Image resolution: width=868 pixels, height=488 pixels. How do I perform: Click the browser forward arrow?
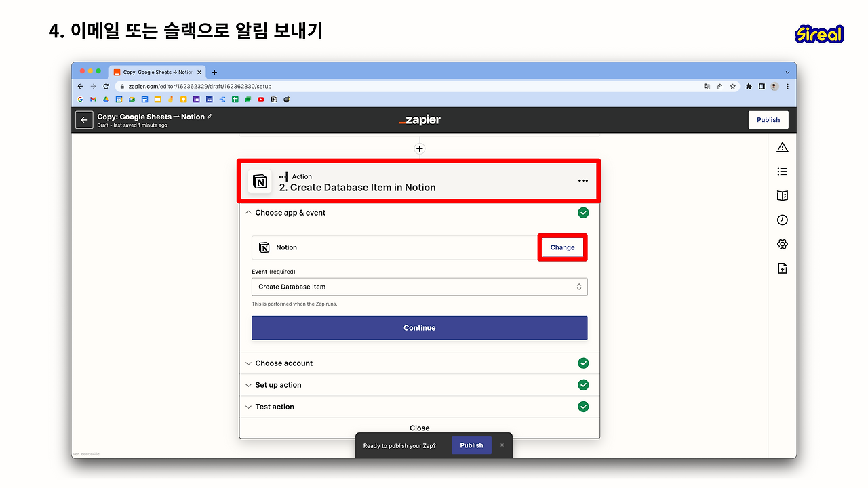[93, 87]
